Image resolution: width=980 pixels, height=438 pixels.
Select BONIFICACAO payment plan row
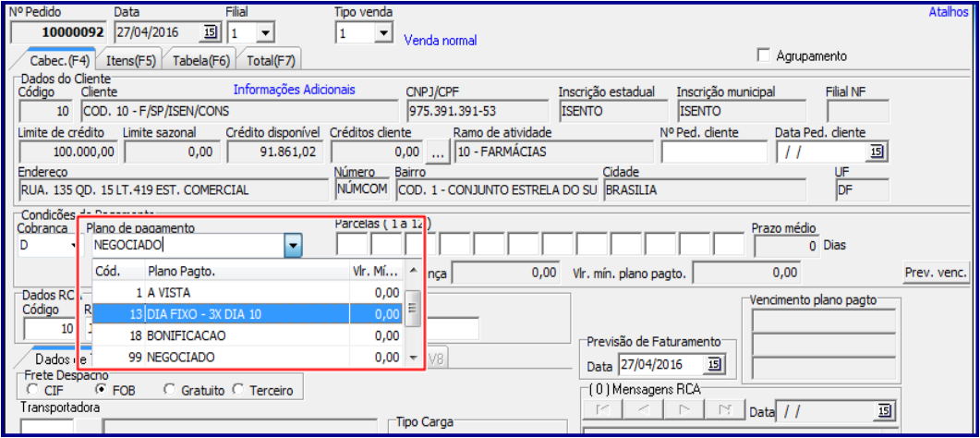pos(247,335)
